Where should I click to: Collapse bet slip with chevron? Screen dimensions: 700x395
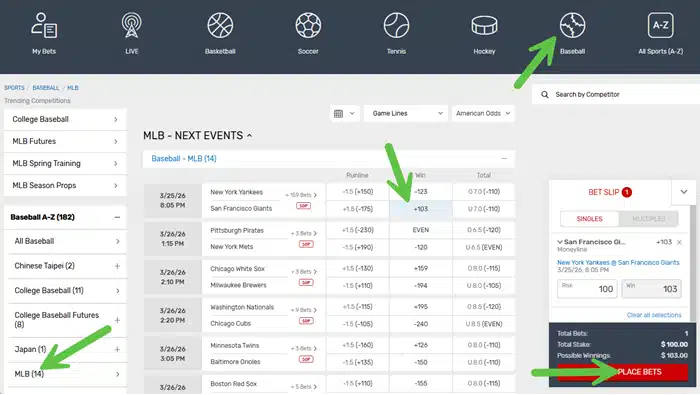pyautogui.click(x=683, y=192)
